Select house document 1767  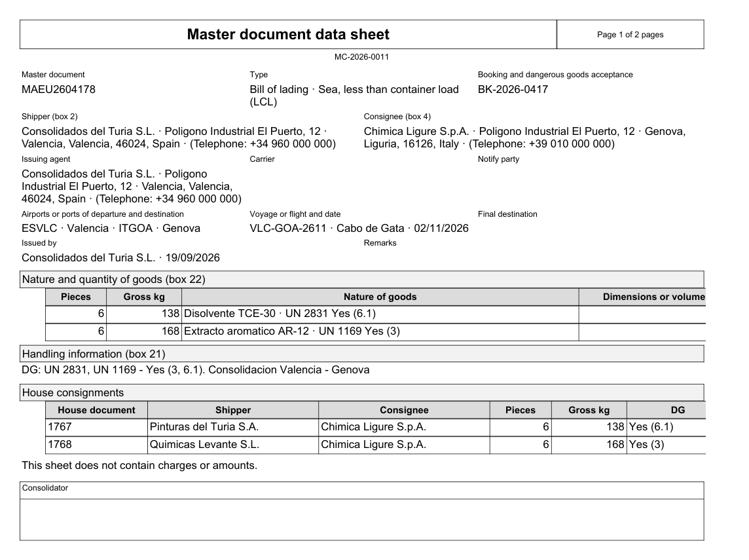click(96, 427)
